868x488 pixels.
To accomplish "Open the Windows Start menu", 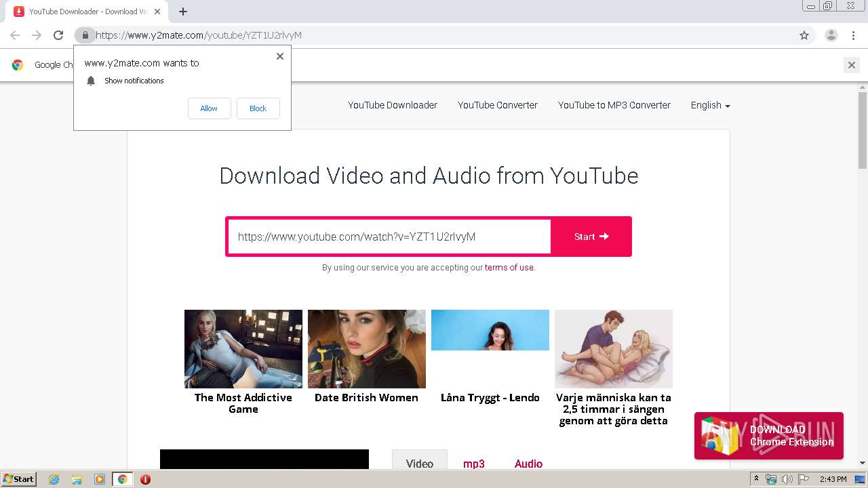I will point(18,479).
